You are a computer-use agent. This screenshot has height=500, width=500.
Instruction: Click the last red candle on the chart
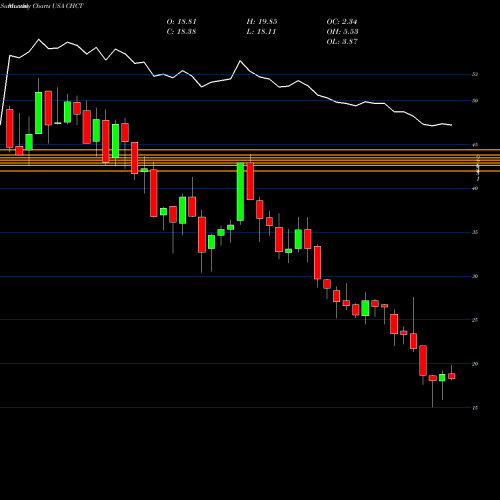[x=452, y=376]
